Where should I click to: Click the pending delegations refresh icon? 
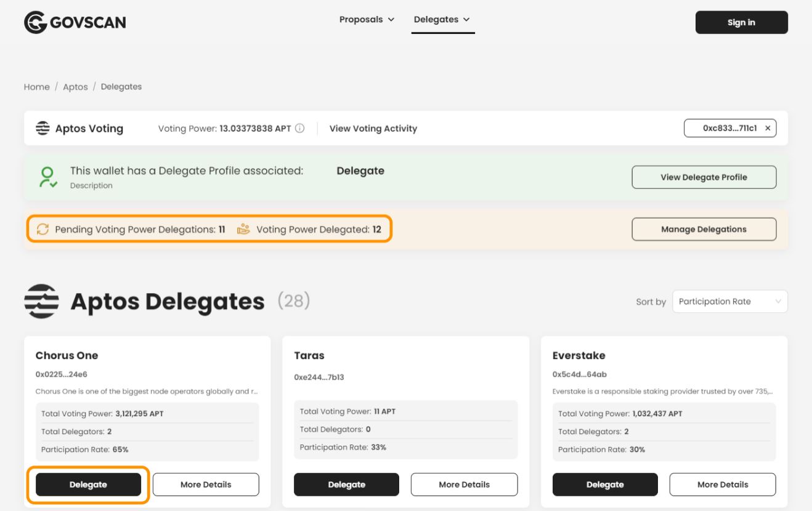[42, 229]
